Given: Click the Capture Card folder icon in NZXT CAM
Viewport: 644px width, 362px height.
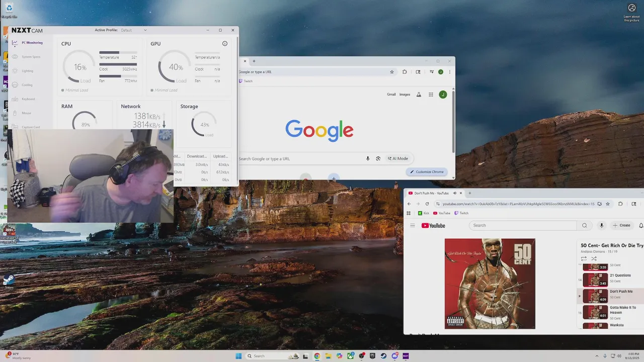Looking at the screenshot, I should (x=15, y=127).
